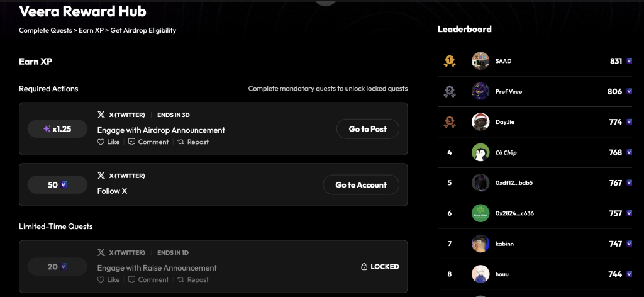Click the x1.25 multiplier badge
This screenshot has height=297, width=644.
click(57, 129)
